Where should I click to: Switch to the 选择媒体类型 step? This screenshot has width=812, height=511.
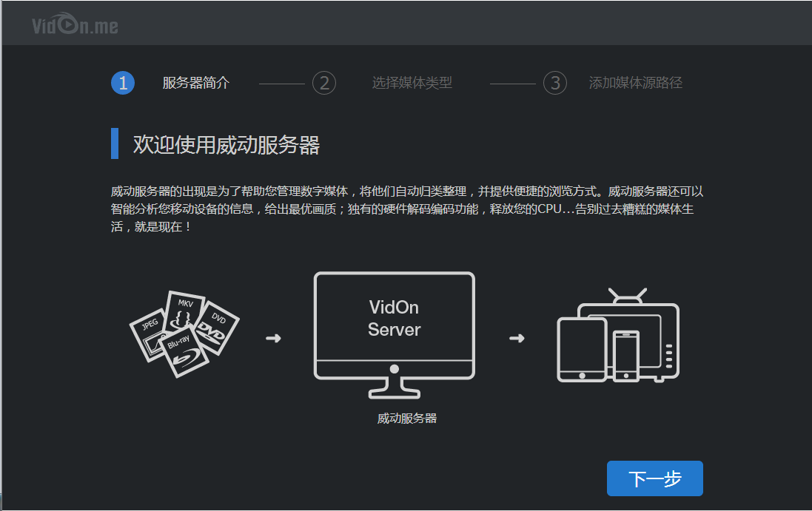[x=412, y=83]
